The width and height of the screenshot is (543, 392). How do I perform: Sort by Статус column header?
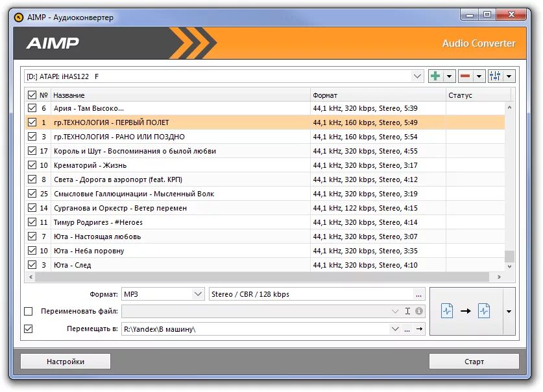click(x=478, y=95)
